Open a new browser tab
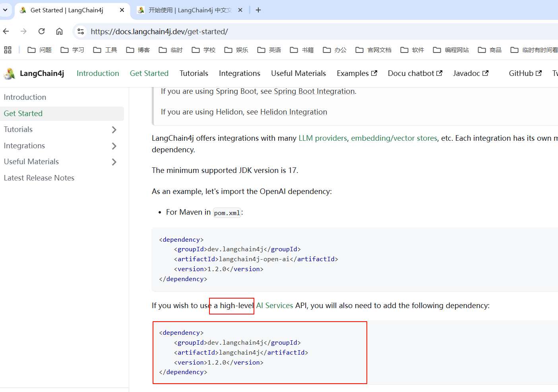Viewport: 558px width, 392px height. (258, 10)
